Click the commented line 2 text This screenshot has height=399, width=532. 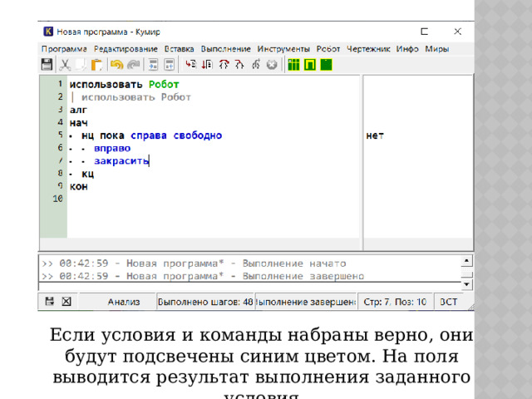pyautogui.click(x=136, y=97)
